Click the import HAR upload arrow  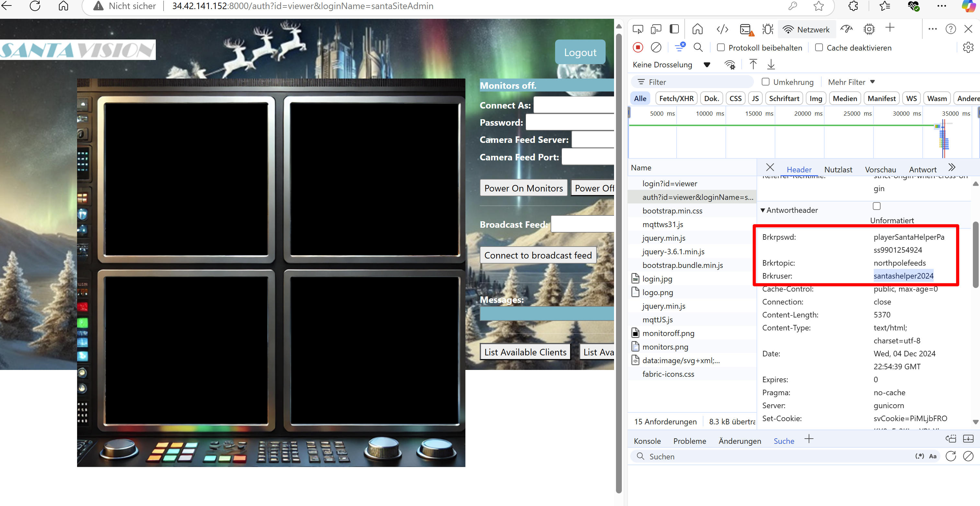tap(753, 64)
